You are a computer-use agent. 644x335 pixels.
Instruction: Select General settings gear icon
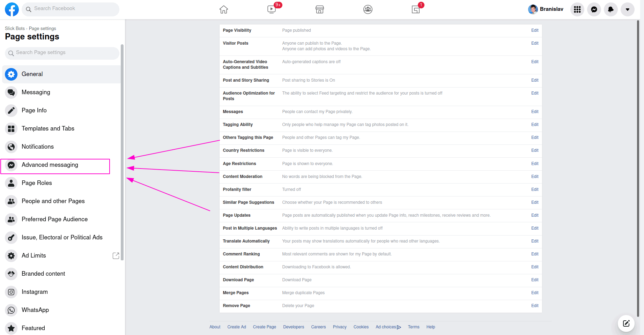11,74
